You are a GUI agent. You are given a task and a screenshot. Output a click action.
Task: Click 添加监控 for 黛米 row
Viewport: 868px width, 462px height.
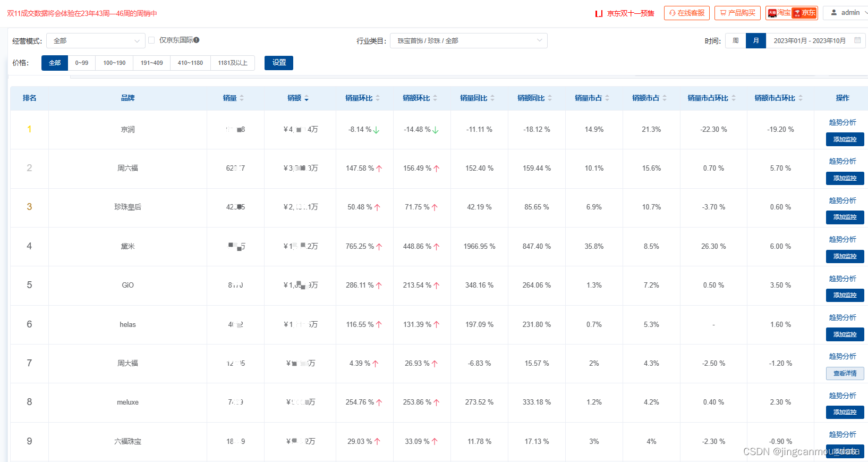[x=845, y=256]
